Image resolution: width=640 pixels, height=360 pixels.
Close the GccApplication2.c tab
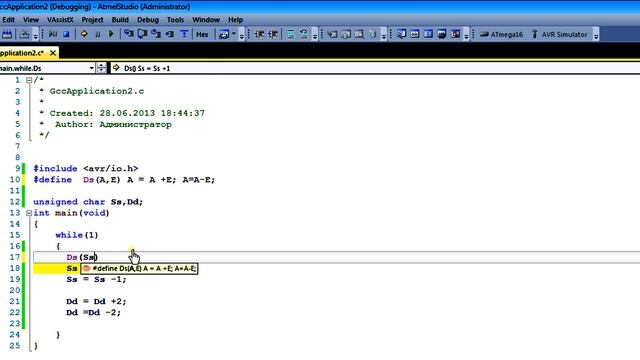(53, 53)
